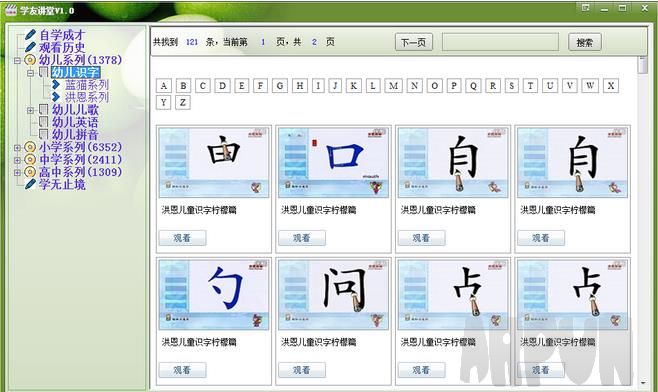The width and height of the screenshot is (658, 392).
Task: Expand the 幼儿儿歌 tree node
Action: coord(30,110)
